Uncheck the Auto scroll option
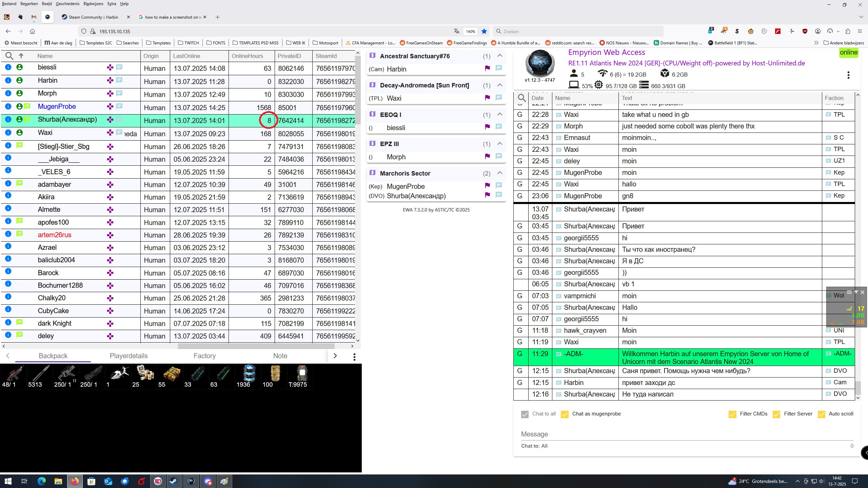868x488 pixels. 821,414
